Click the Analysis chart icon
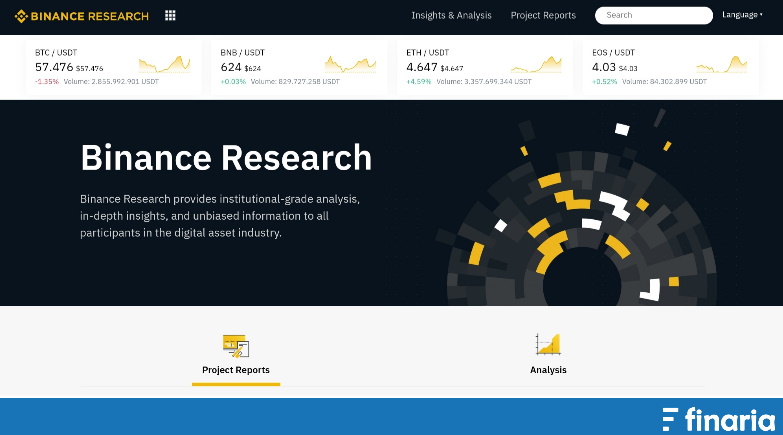Image resolution: width=783 pixels, height=435 pixels. pyautogui.click(x=548, y=344)
